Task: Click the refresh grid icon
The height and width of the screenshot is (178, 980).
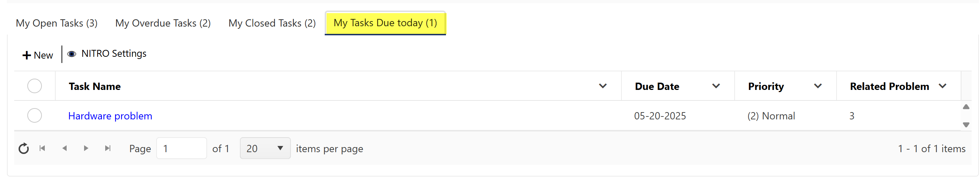Action: 24,149
